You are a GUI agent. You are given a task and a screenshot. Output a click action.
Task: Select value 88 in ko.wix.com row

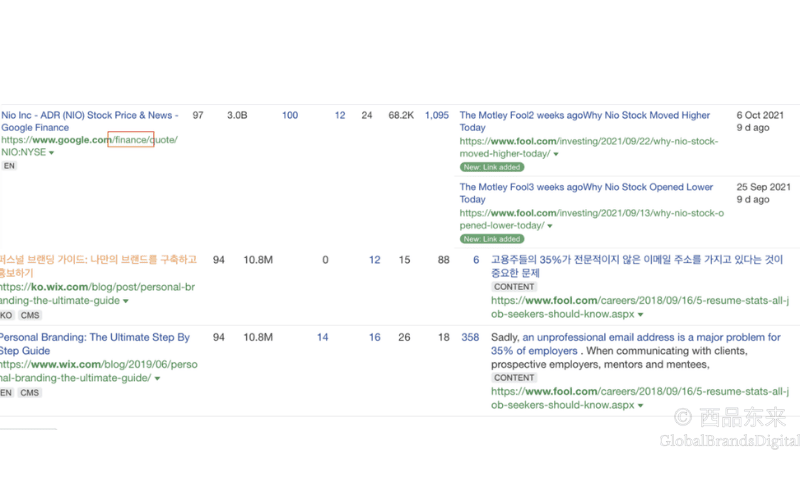(443, 260)
